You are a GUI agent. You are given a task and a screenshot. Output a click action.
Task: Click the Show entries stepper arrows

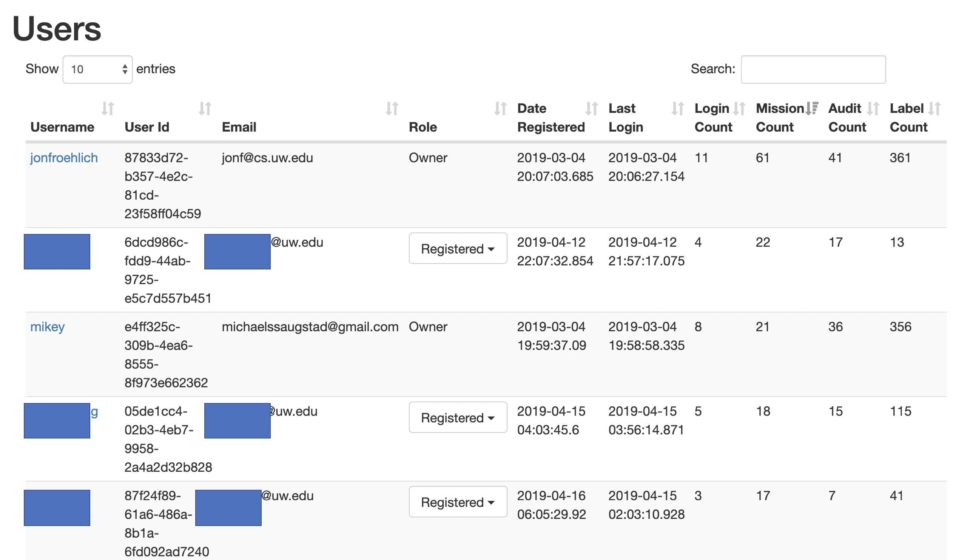coord(126,69)
